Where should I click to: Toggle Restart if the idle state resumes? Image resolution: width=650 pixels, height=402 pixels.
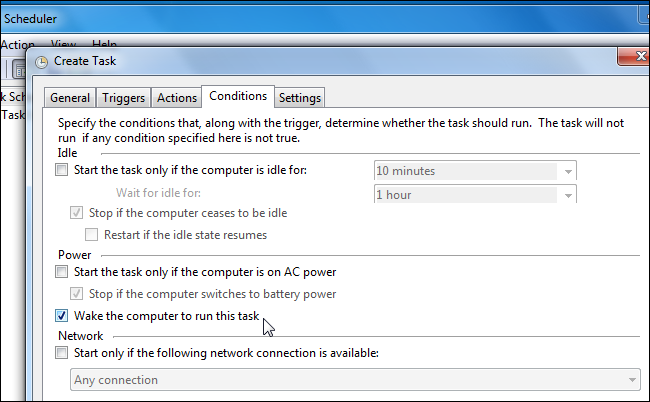(91, 235)
